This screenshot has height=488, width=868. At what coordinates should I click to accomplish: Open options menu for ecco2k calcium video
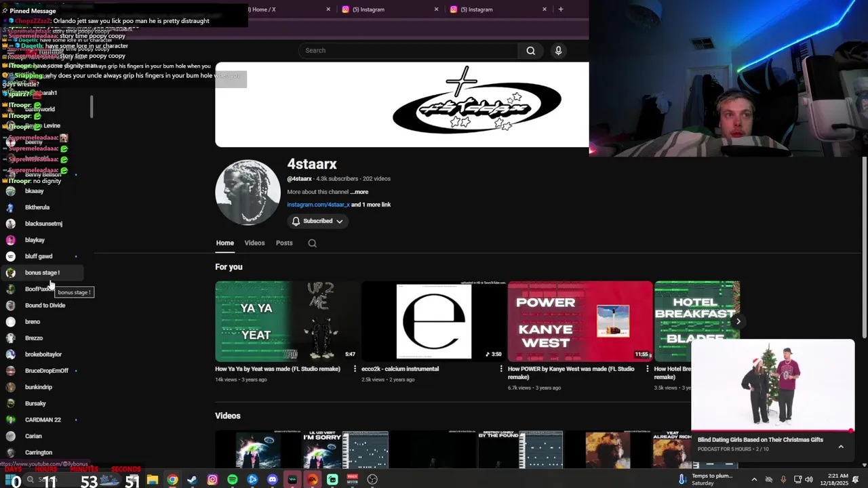pyautogui.click(x=501, y=369)
